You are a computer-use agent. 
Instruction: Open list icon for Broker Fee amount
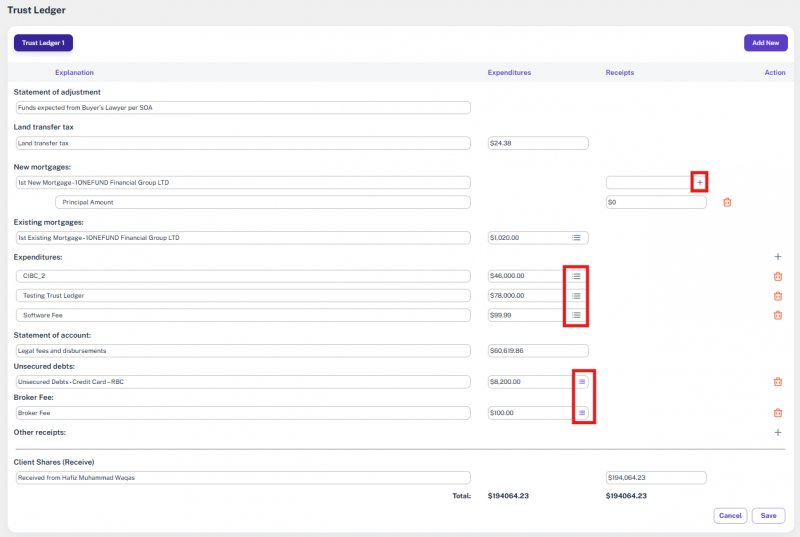[582, 412]
